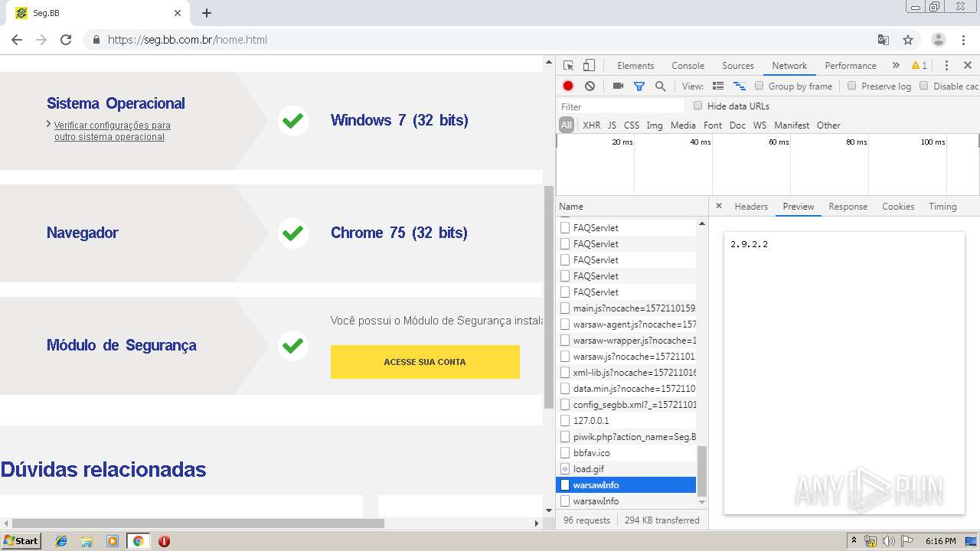This screenshot has height=551, width=980.
Task: Check the Hide data URLs option
Action: coord(697,106)
